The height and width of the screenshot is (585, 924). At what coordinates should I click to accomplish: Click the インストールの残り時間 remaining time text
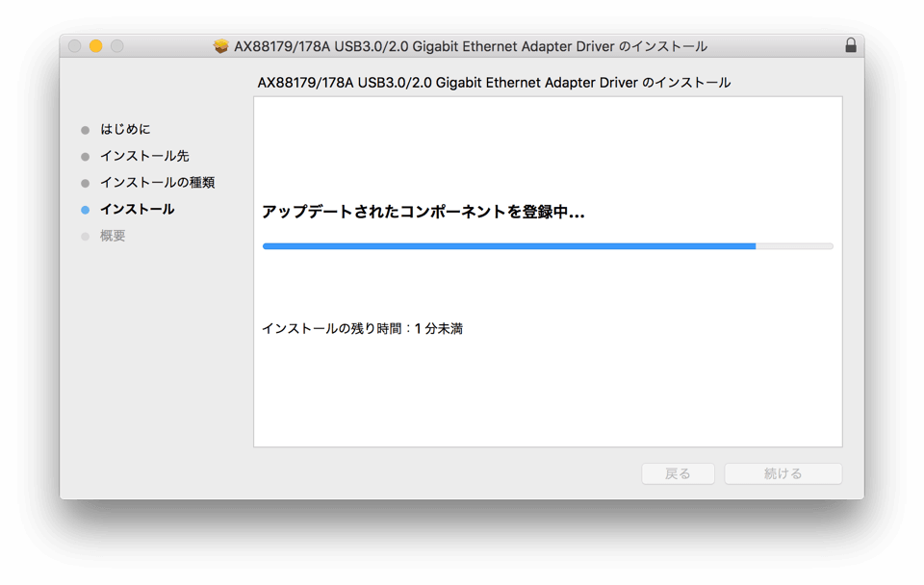tap(363, 329)
